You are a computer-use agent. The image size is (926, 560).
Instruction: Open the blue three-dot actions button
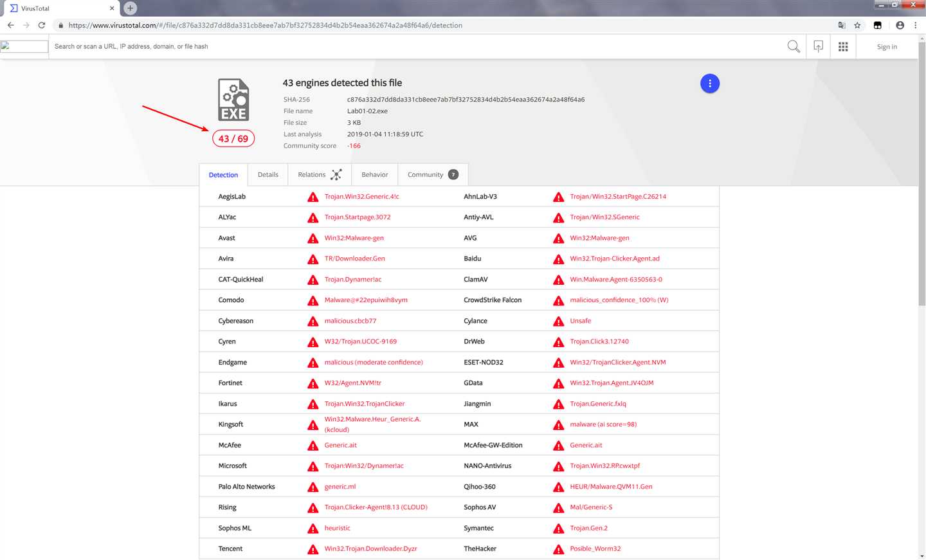click(710, 84)
